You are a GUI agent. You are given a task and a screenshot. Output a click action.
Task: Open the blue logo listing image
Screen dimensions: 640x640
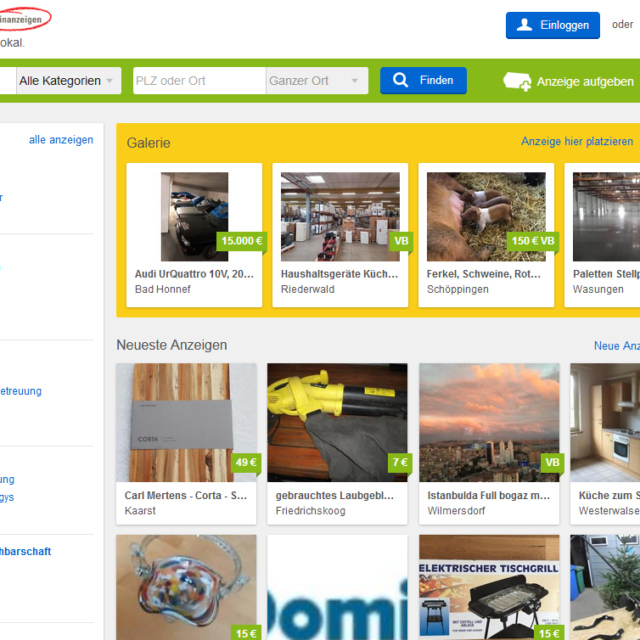pyautogui.click(x=337, y=587)
